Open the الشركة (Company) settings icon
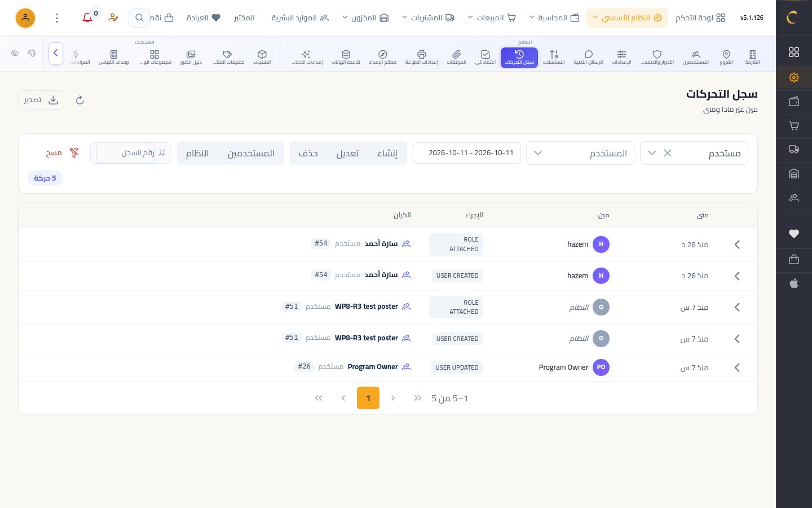812x508 pixels. click(752, 57)
